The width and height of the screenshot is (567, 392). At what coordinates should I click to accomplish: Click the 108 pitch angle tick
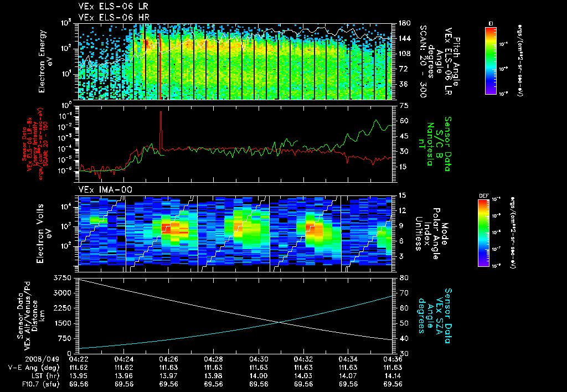[404, 54]
